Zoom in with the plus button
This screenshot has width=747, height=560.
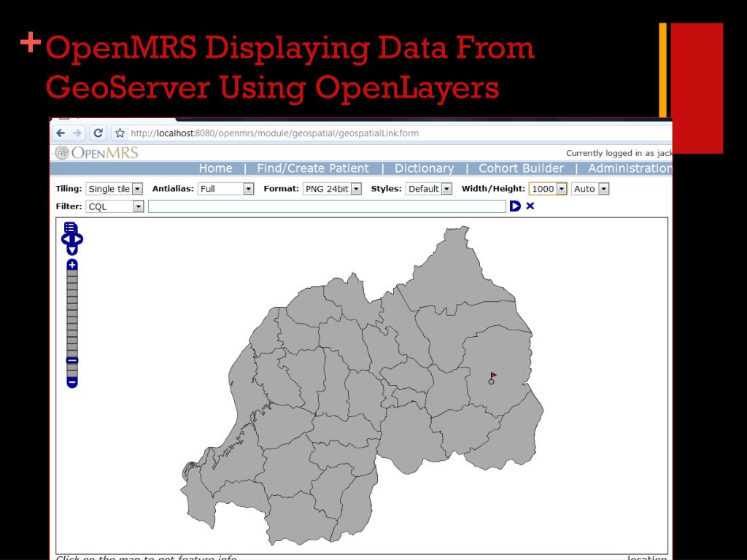(x=72, y=265)
